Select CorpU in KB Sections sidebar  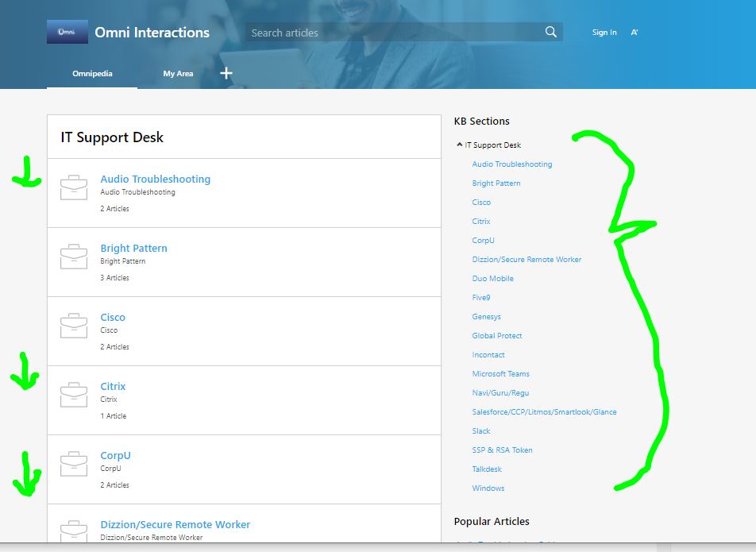483,240
